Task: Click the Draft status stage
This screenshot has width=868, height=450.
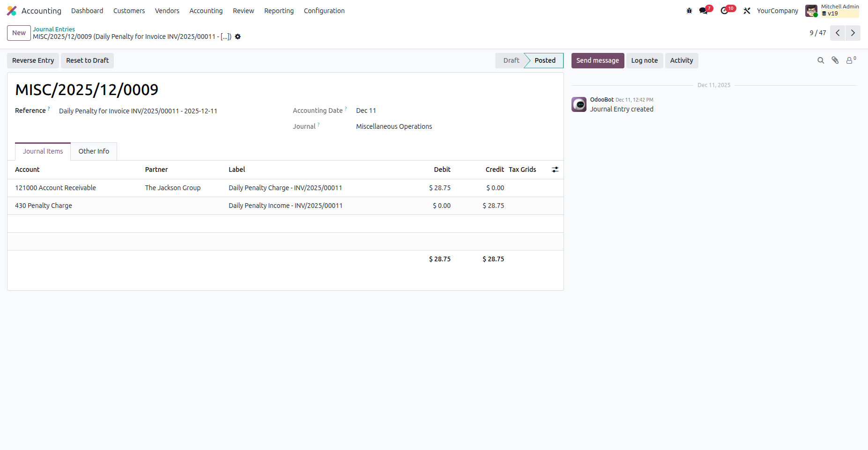Action: 511,60
